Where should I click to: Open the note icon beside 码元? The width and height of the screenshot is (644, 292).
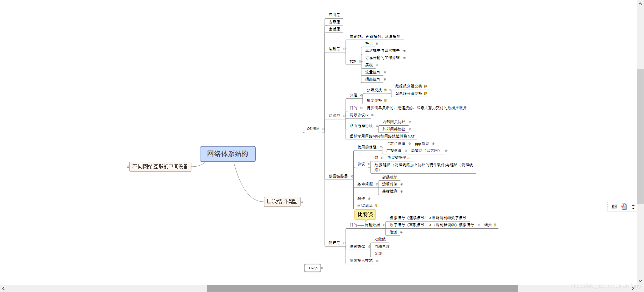click(495, 225)
